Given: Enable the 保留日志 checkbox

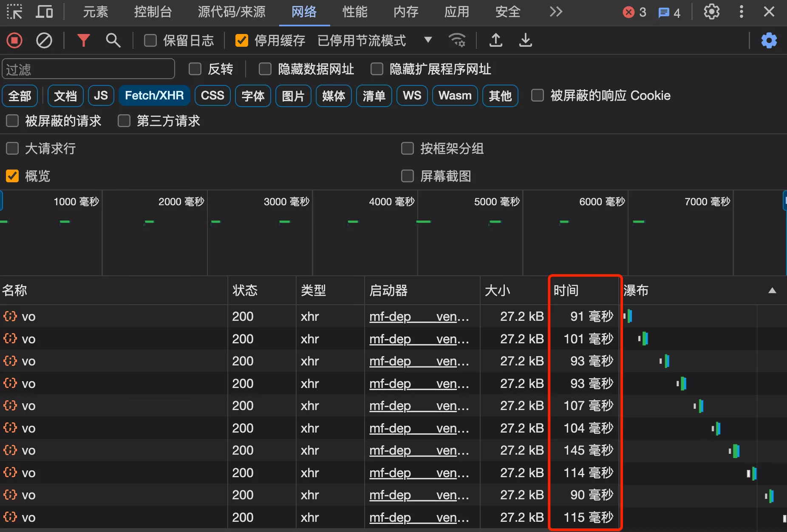Looking at the screenshot, I should click(x=150, y=41).
